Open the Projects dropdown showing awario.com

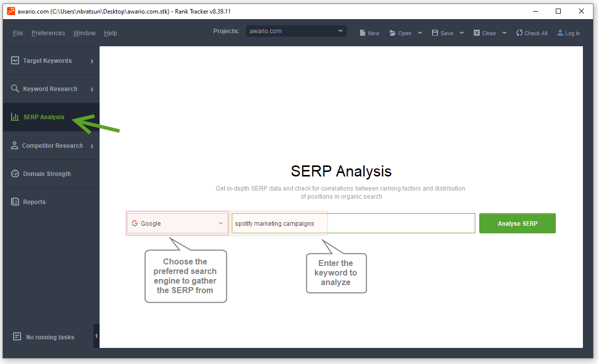tap(296, 31)
